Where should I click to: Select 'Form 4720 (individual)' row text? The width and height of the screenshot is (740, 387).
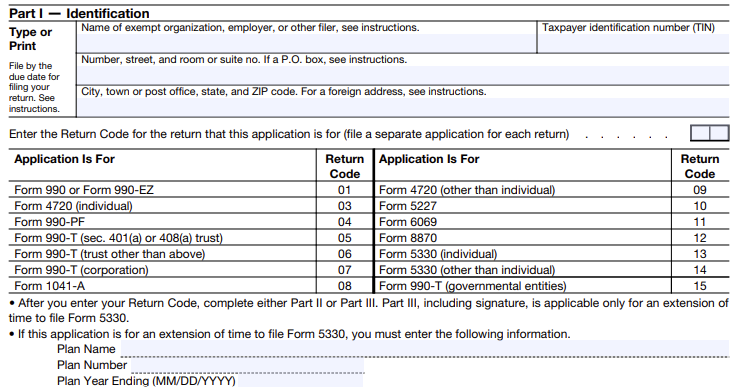coord(73,206)
